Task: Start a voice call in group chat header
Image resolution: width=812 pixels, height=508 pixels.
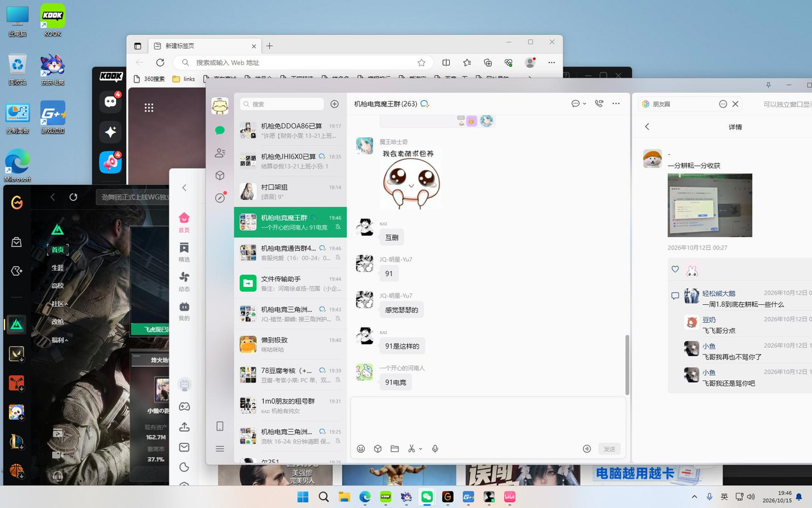Action: (x=599, y=104)
